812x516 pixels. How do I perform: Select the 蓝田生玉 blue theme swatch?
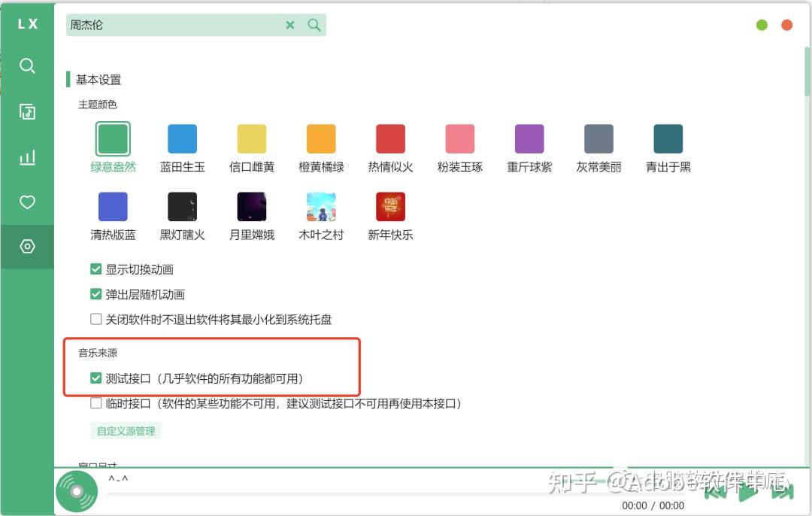pos(182,138)
